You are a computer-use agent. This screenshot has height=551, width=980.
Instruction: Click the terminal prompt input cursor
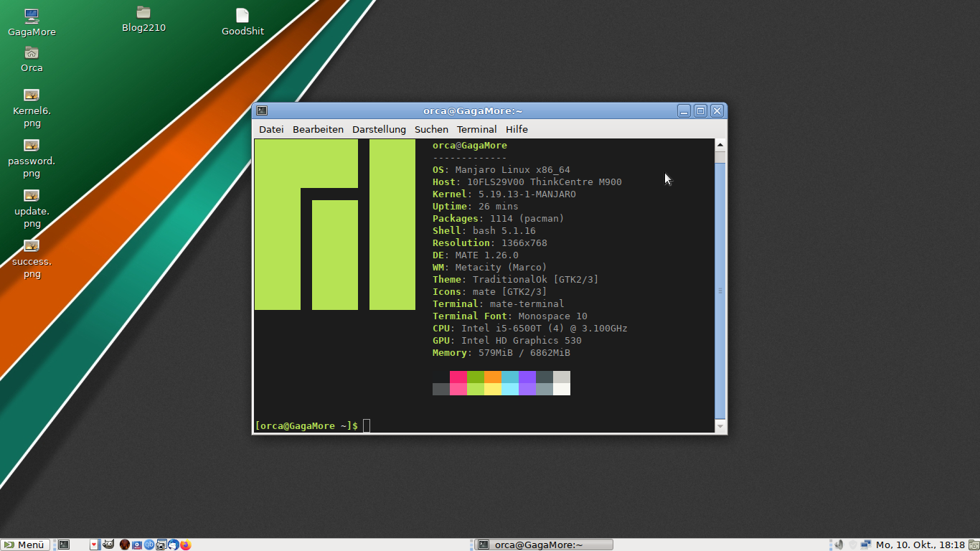(x=367, y=426)
